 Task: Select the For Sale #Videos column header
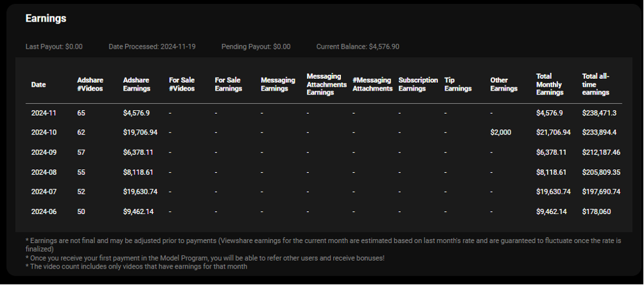182,85
